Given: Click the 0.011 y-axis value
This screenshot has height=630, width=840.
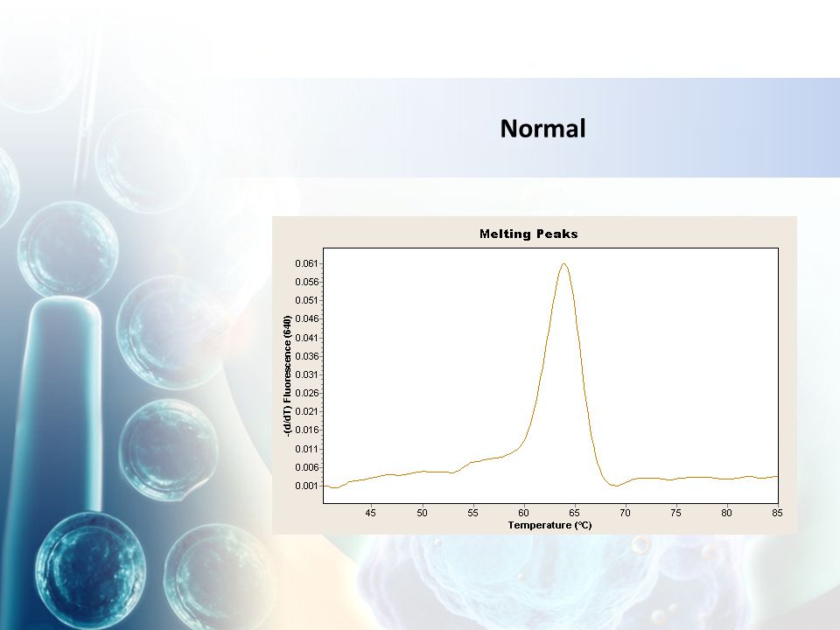Looking at the screenshot, I should click(x=306, y=449).
